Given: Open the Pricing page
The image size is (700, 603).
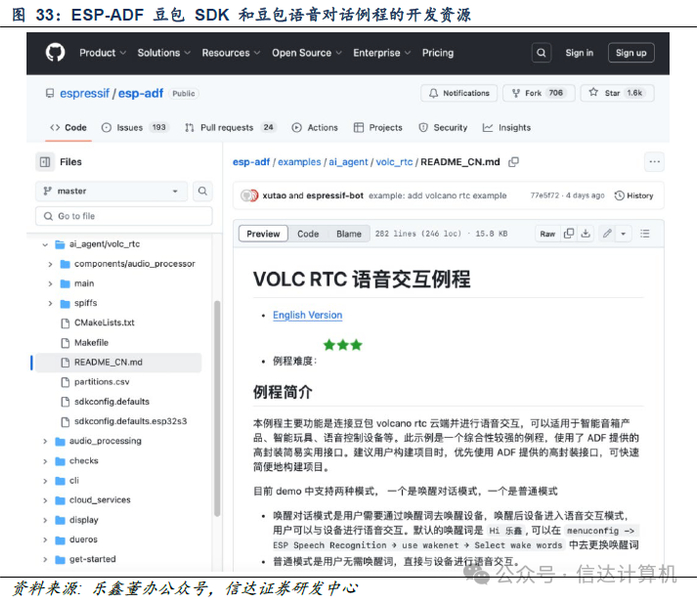Looking at the screenshot, I should pyautogui.click(x=438, y=53).
